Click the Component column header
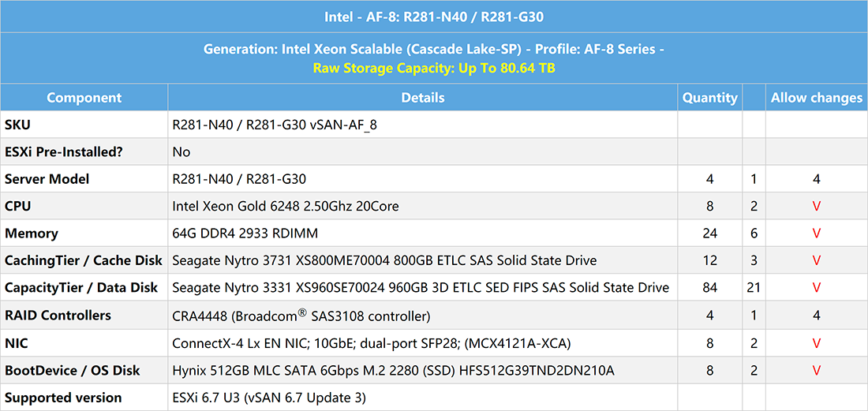Screen dimensions: 868x411 84,98
